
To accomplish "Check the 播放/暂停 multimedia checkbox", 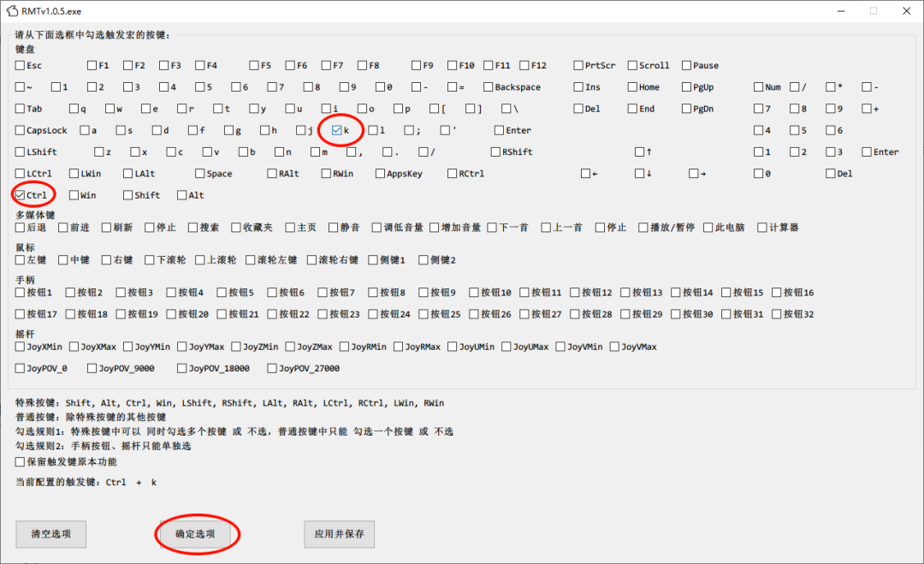I will (x=643, y=228).
